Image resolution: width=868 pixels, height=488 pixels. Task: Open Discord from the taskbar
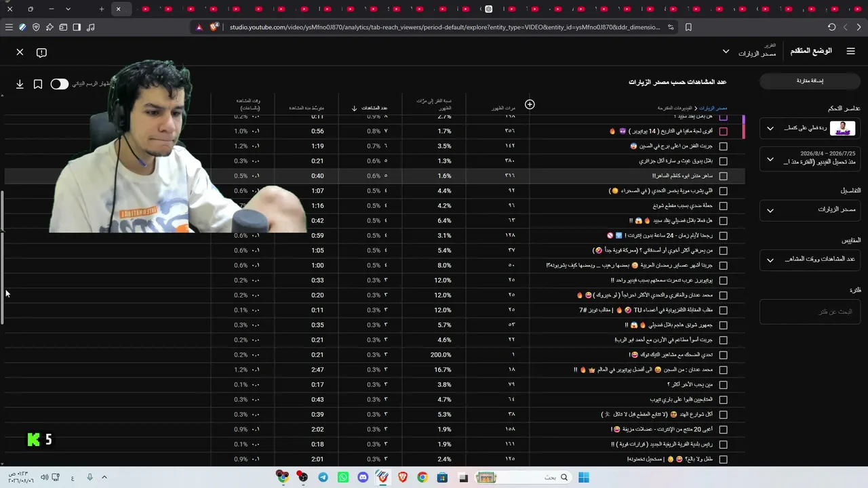coord(363,478)
